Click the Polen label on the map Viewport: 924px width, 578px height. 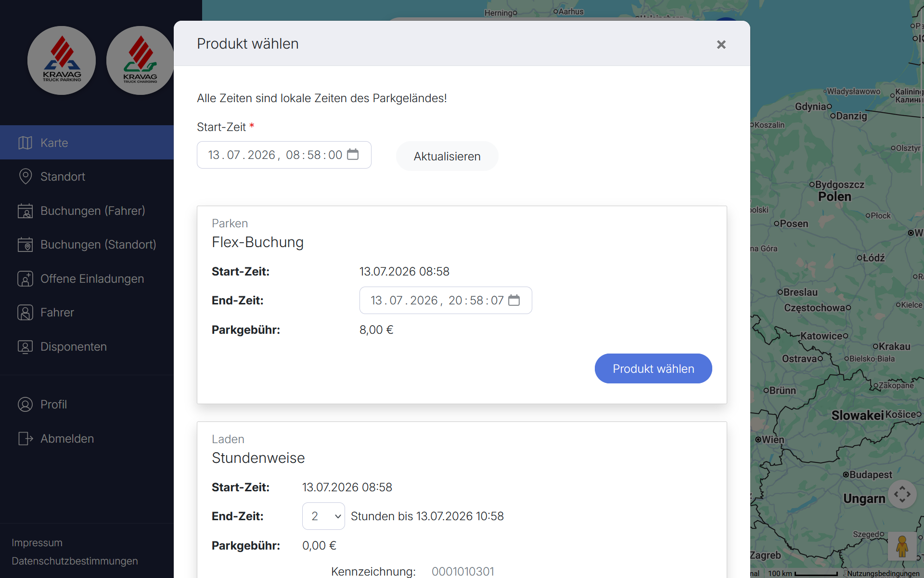pos(834,197)
